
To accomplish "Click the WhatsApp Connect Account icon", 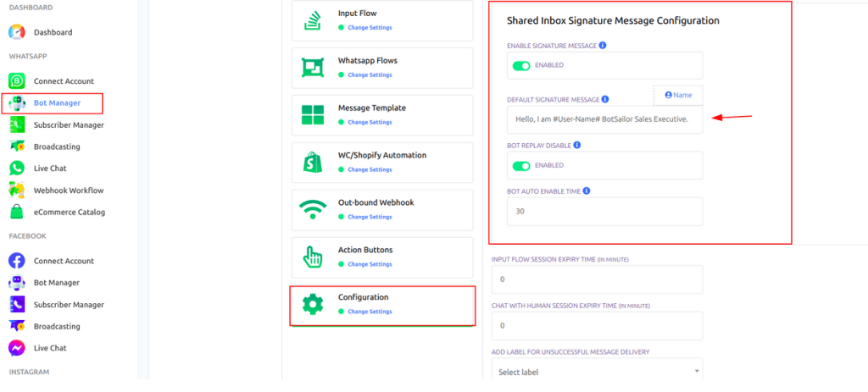I will pyautogui.click(x=17, y=81).
